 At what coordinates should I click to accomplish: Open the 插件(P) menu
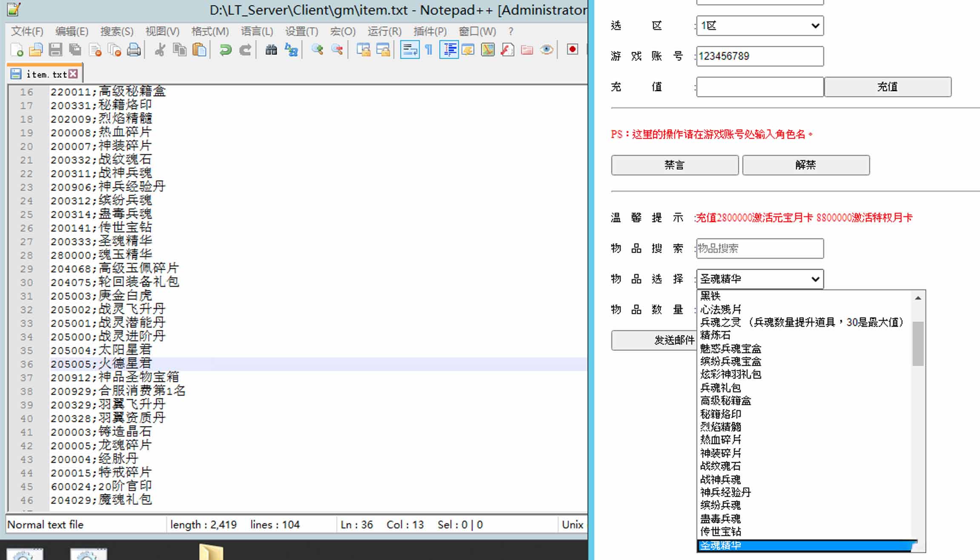(x=430, y=31)
